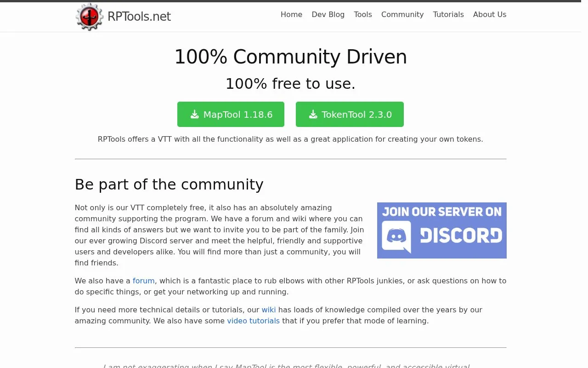The image size is (588, 368).
Task: Click the RPTools.net site title
Action: coord(139,17)
